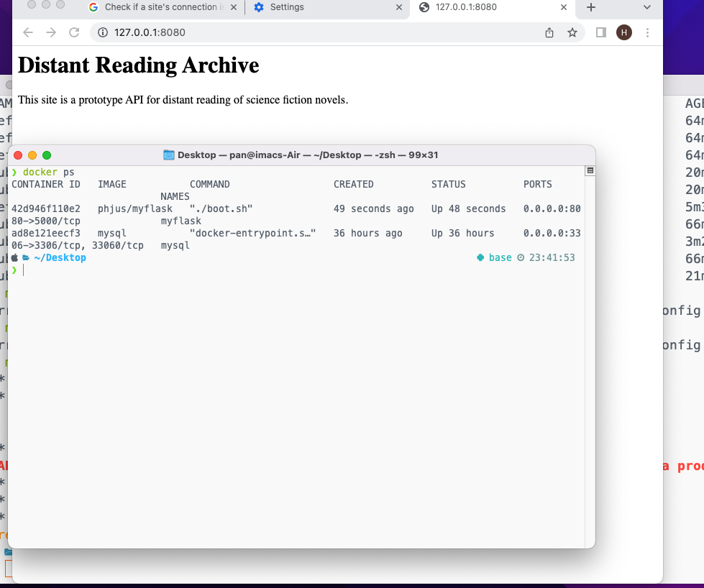Click 'Up 48 seconds' status value
The width and height of the screenshot is (704, 588).
point(468,209)
